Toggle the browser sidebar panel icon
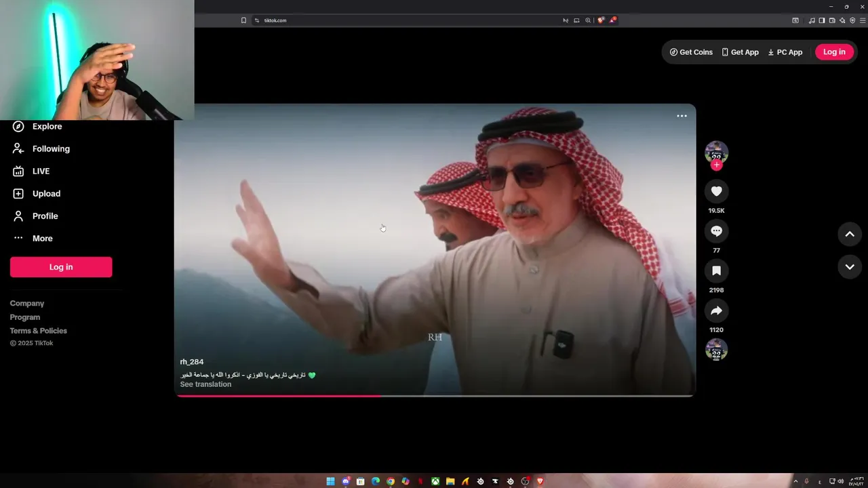Viewport: 868px width, 488px height. click(x=821, y=20)
